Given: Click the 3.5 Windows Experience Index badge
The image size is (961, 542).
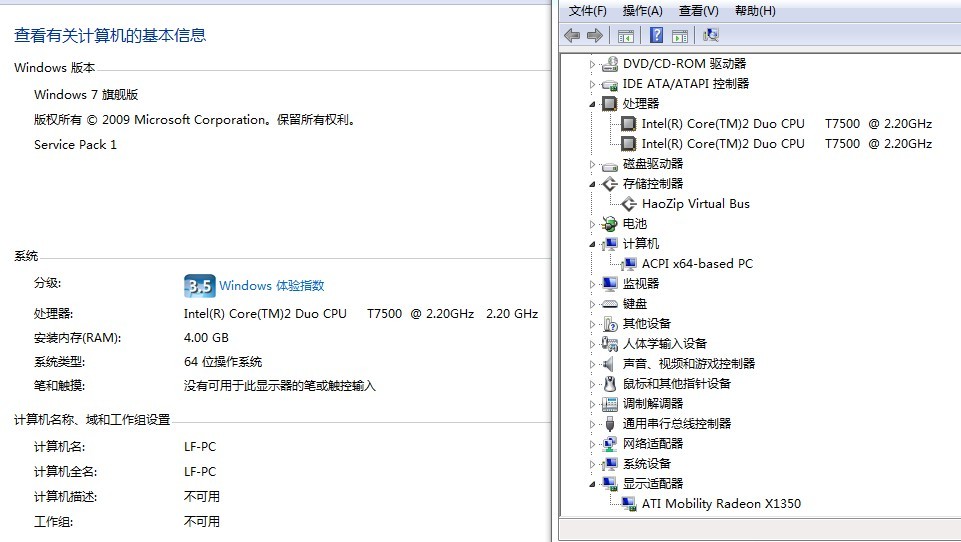Looking at the screenshot, I should [x=200, y=286].
